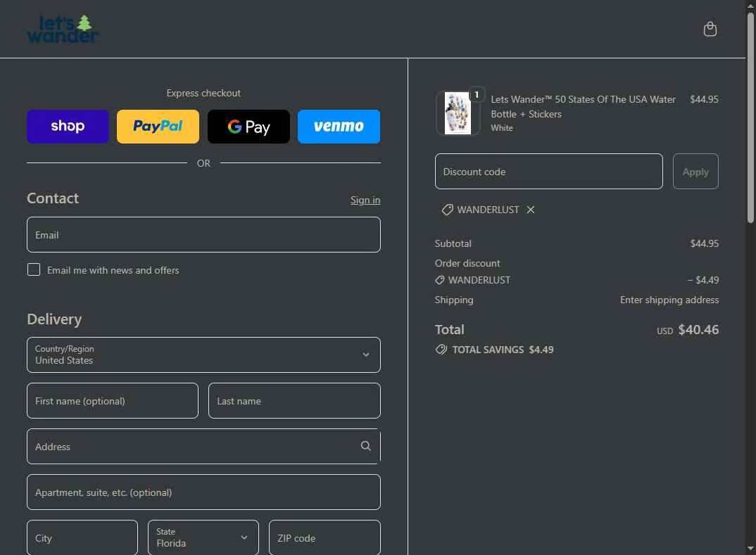Choose Venmo express checkout

[x=339, y=126]
